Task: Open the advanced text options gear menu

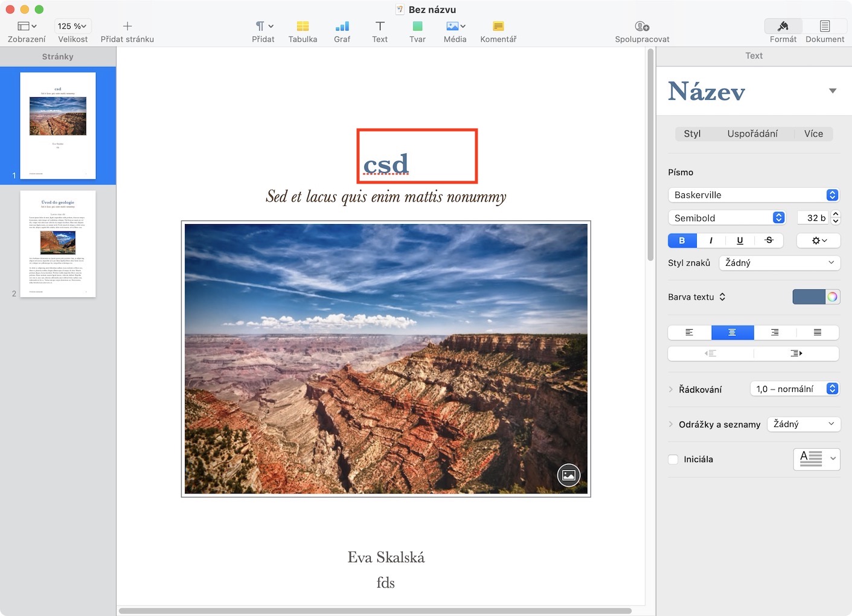Action: (818, 240)
